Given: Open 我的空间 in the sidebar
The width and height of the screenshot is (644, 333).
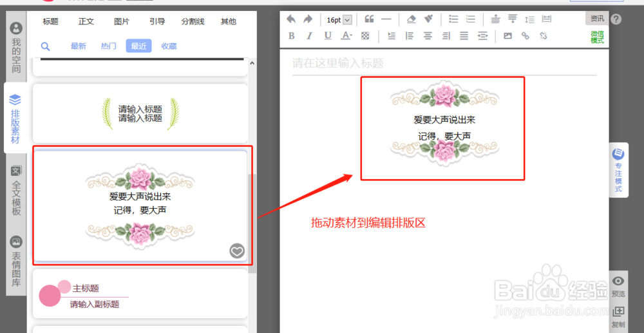Looking at the screenshot, I should click(x=16, y=48).
